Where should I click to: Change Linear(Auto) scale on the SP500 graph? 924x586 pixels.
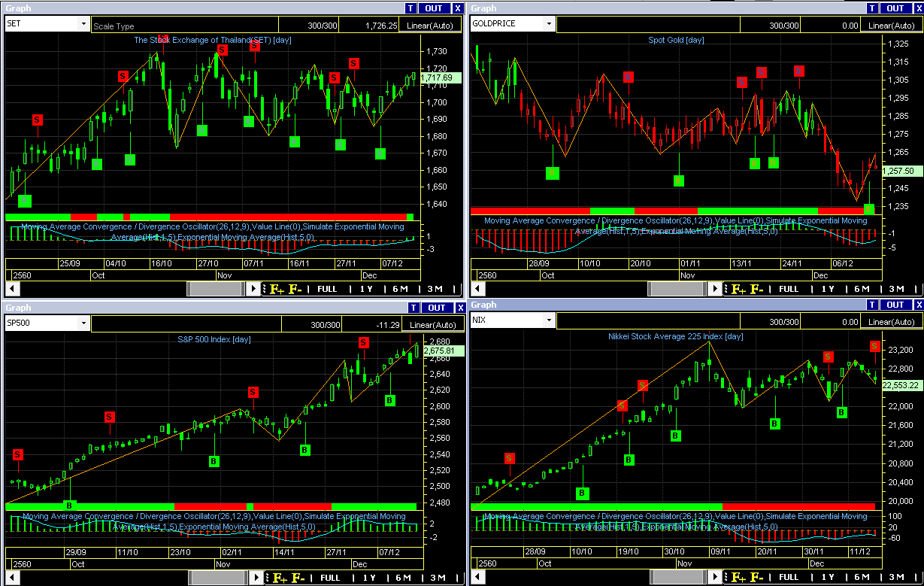pos(432,325)
